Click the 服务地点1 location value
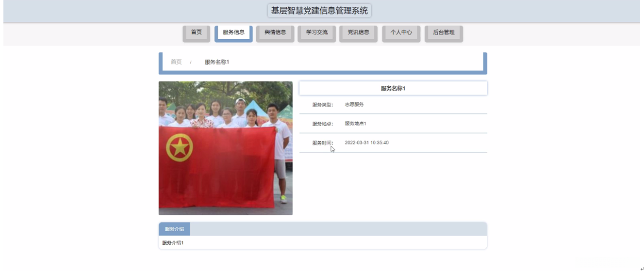Viewport: 644px width, 271px height. tap(356, 124)
